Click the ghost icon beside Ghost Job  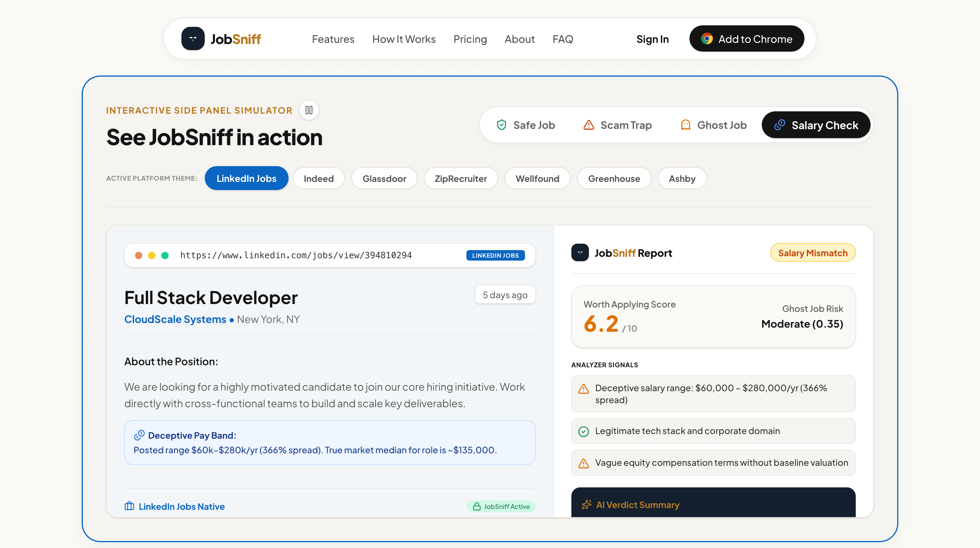(x=685, y=125)
